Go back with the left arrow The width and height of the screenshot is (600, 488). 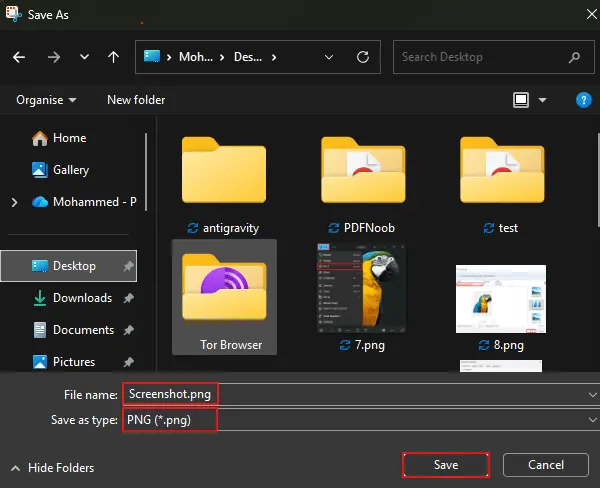[19, 57]
